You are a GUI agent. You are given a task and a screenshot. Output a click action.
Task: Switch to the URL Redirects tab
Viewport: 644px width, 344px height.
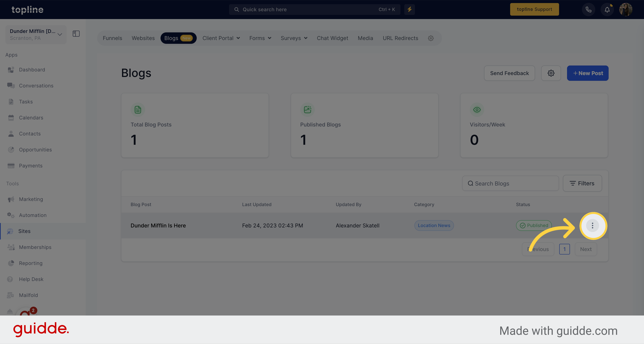[400, 38]
